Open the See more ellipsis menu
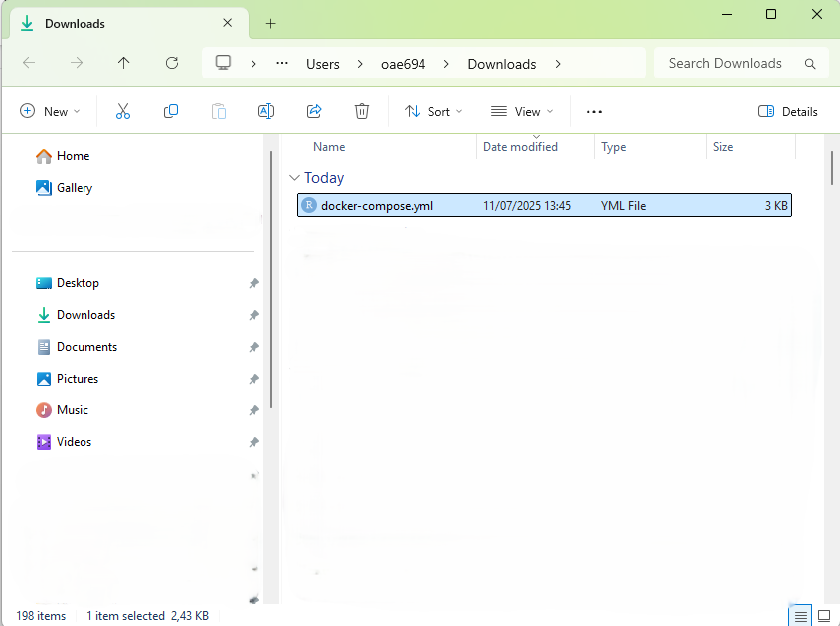Viewport: 840px width, 626px height. pyautogui.click(x=594, y=112)
